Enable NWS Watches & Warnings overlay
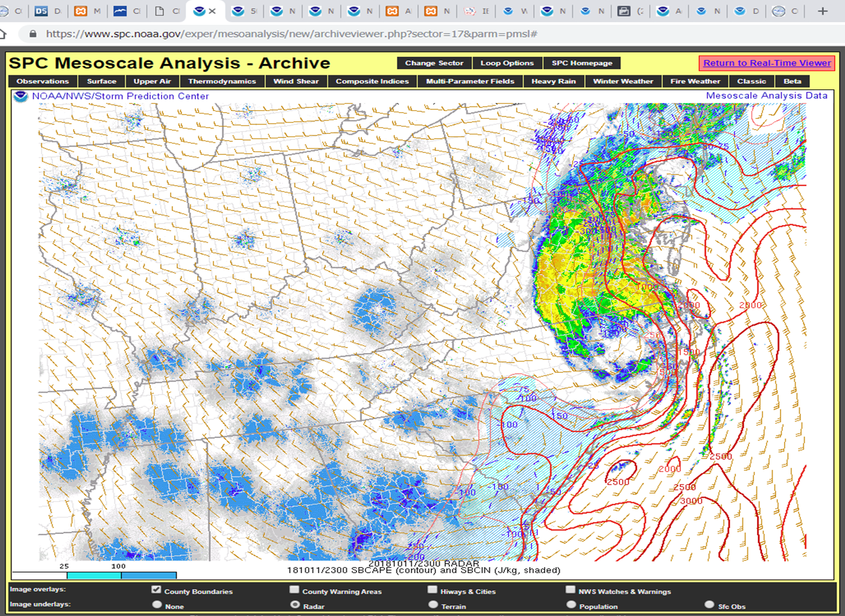Screen dimensions: 845x616 (571, 589)
